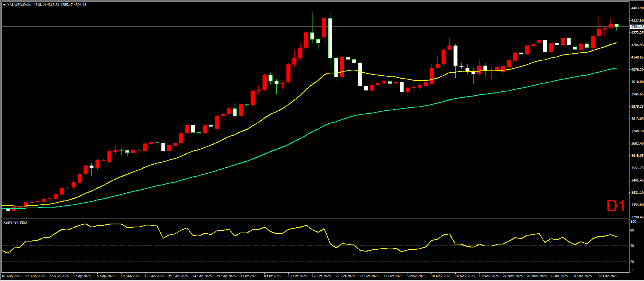Click the 12 Dec 2025 date label
This screenshot has height=281, width=644.
point(608,276)
